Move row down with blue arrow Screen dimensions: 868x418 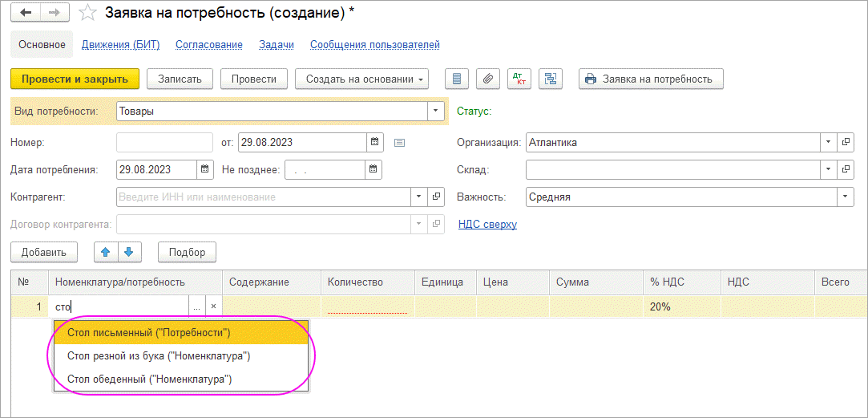click(128, 252)
